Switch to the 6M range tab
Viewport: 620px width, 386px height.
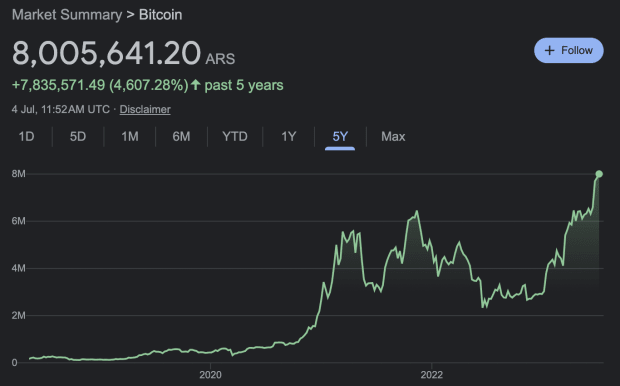point(181,136)
